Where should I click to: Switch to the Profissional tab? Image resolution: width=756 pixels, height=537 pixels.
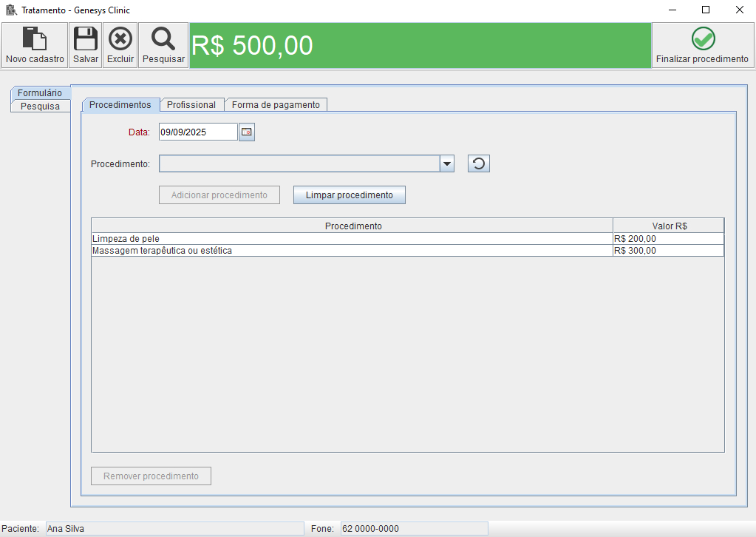tap(191, 105)
